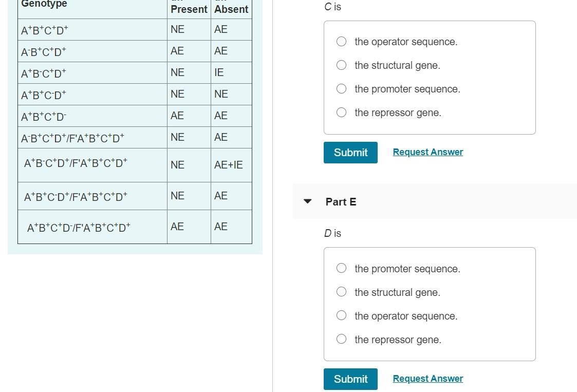Select "the operator sequence" for C
The width and height of the screenshot is (577, 392).
tap(341, 41)
